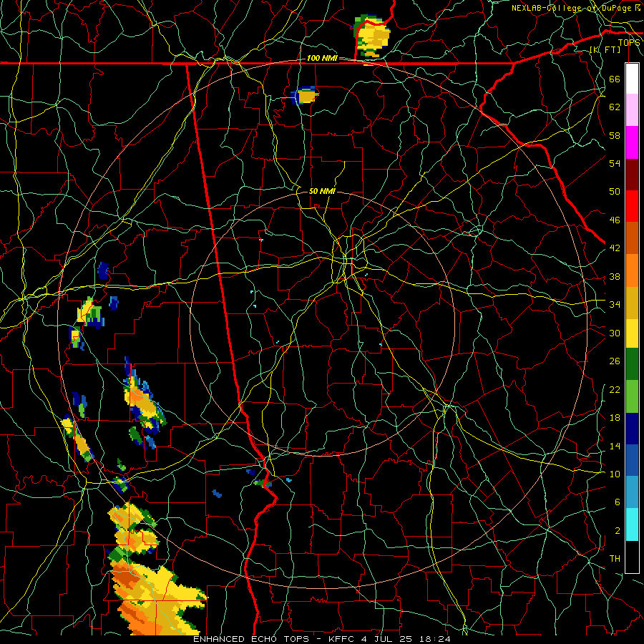Click the medium blue legend swatch
This screenshot has height=644, width=644.
click(632, 460)
